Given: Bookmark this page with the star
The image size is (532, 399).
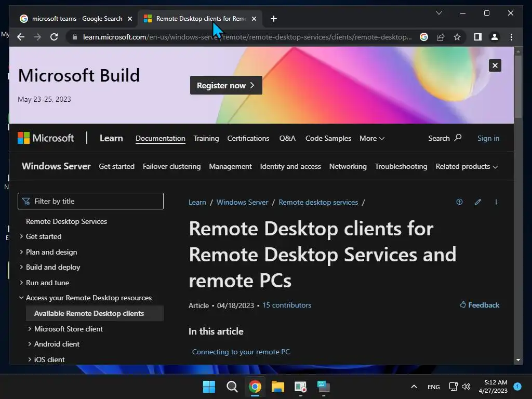Looking at the screenshot, I should click(x=457, y=37).
